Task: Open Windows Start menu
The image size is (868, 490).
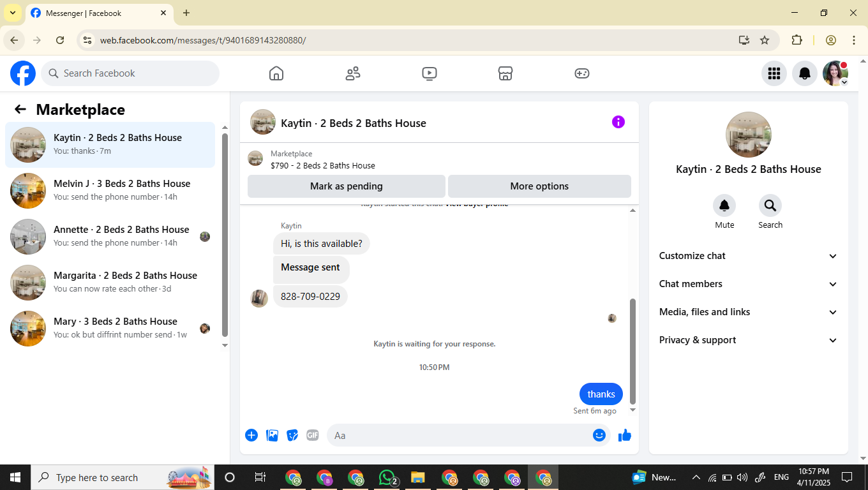Action: coord(15,477)
